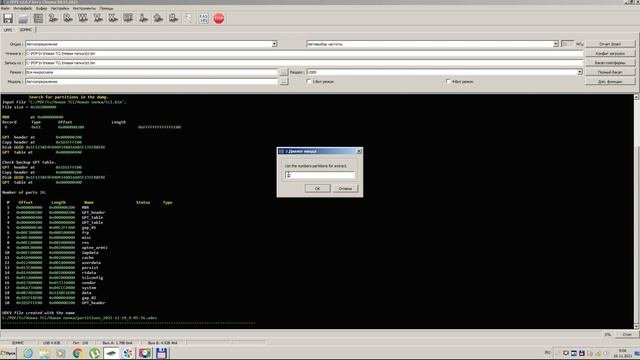Click the Модель text field
Viewport: 640px width, 360px height.
pos(151,82)
